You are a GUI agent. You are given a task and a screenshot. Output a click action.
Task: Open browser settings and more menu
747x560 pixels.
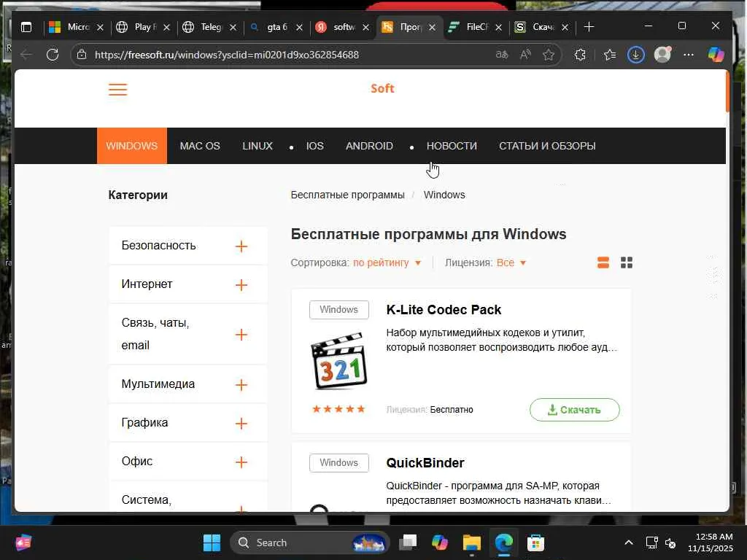tap(689, 55)
